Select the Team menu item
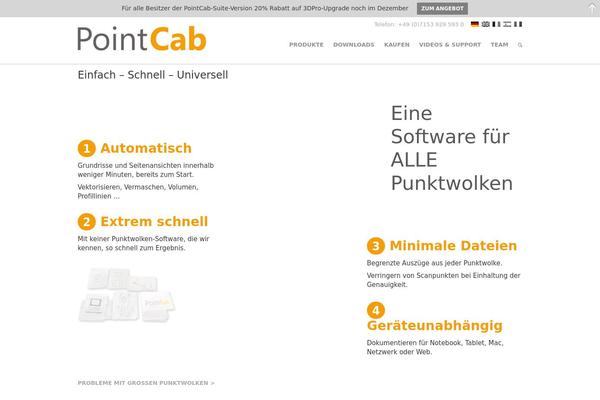This screenshot has height=400, width=600. [499, 45]
